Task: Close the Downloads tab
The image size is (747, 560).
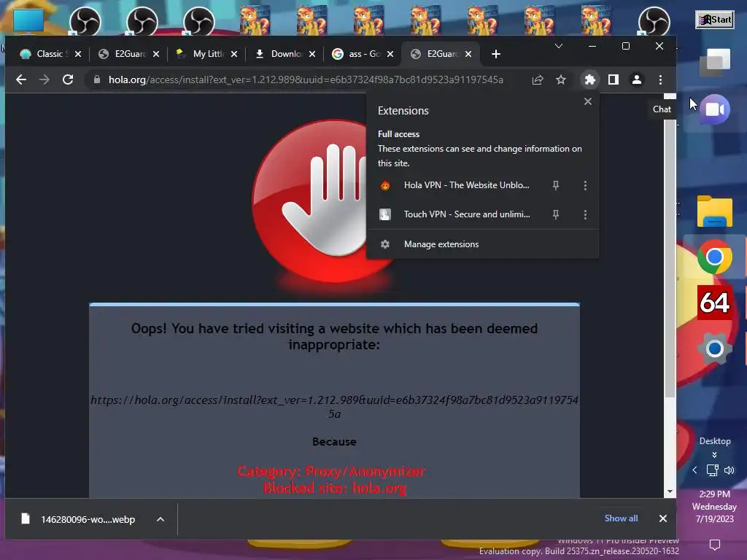Action: click(312, 54)
